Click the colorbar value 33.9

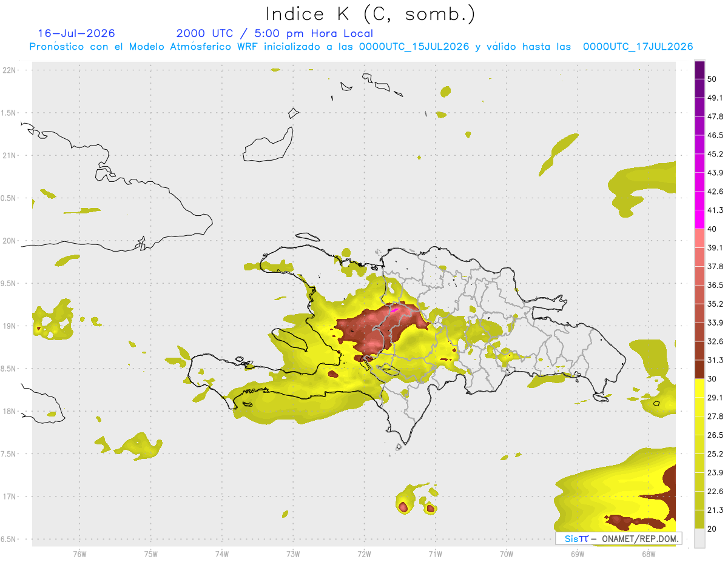[x=715, y=323]
